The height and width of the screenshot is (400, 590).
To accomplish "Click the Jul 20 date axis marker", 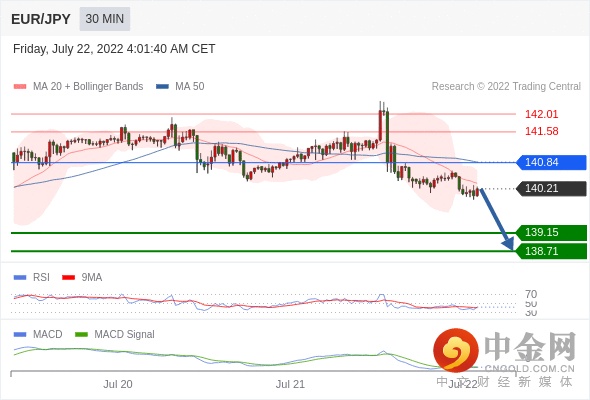I will 118,384.
